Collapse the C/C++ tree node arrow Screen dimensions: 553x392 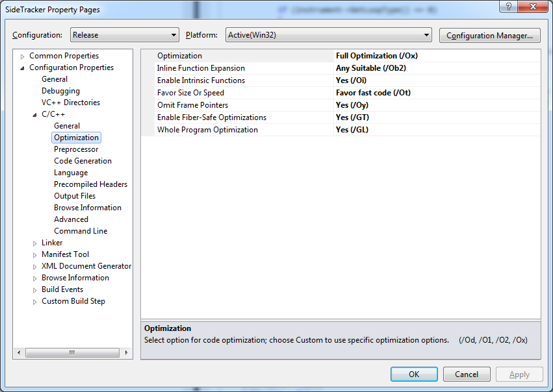coord(34,115)
